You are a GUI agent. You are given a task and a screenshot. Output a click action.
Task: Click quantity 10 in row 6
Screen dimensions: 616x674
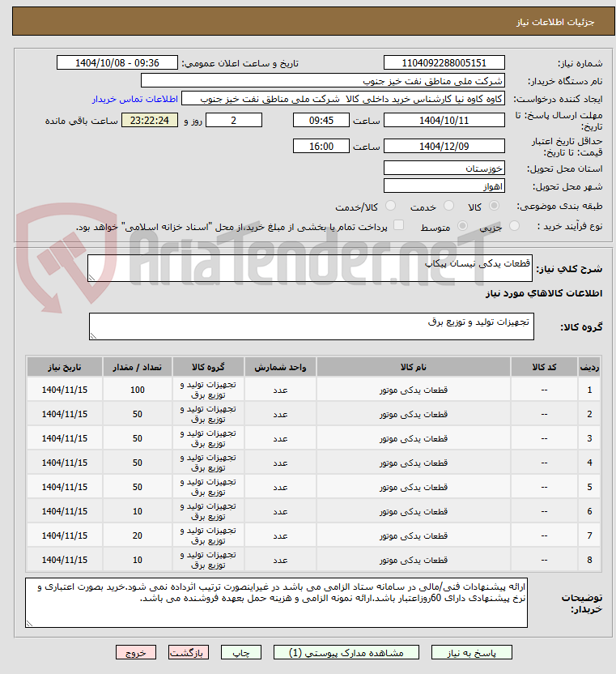click(x=138, y=511)
